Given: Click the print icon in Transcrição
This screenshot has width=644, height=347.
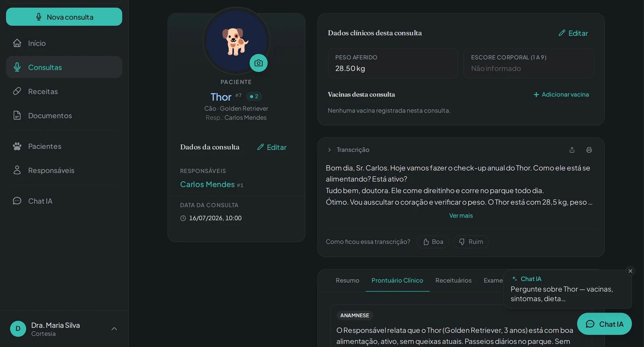Looking at the screenshot, I should [x=589, y=150].
